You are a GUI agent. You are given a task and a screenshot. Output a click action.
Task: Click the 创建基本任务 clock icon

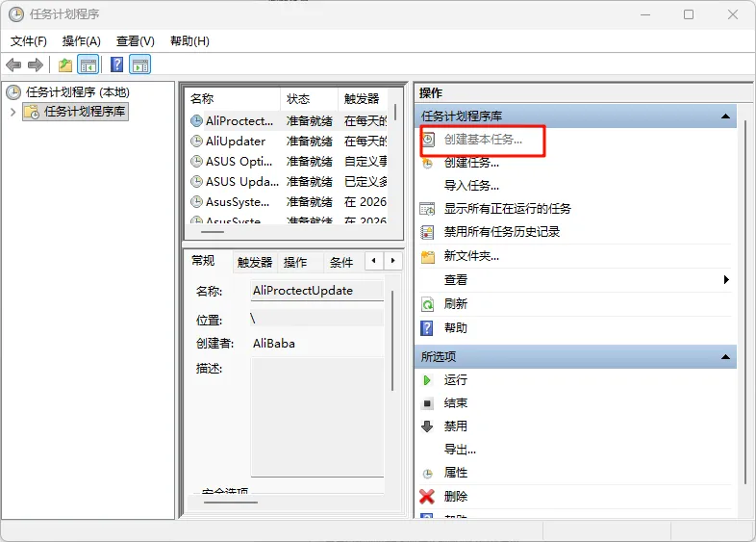pyautogui.click(x=428, y=140)
